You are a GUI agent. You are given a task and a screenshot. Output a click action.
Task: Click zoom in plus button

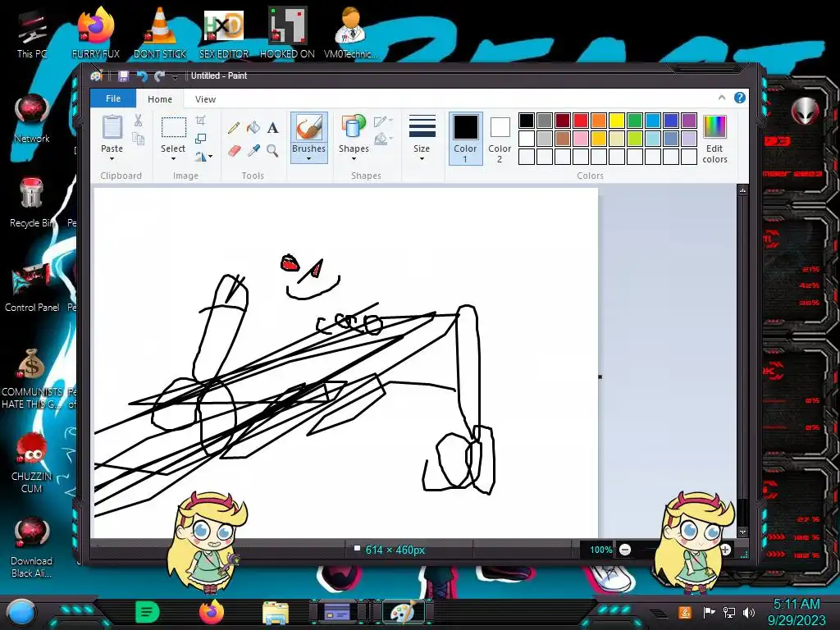(x=725, y=550)
